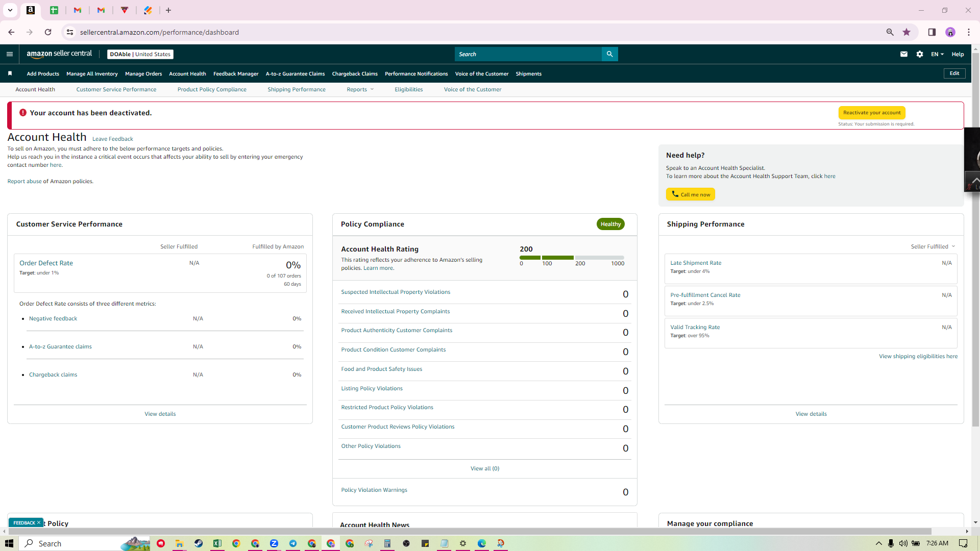Open the Customer Service Performance sub-tab
980x551 pixels.
point(116,89)
